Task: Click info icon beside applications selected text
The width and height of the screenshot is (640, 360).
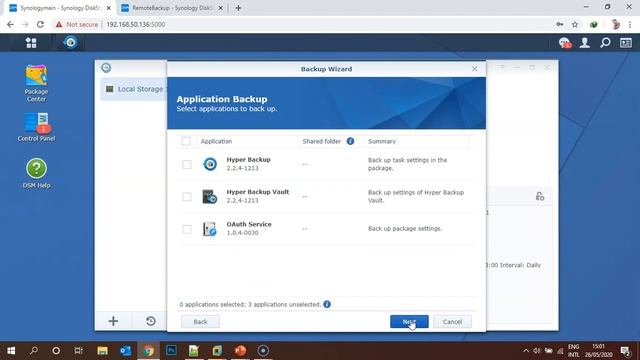Action: tap(327, 304)
